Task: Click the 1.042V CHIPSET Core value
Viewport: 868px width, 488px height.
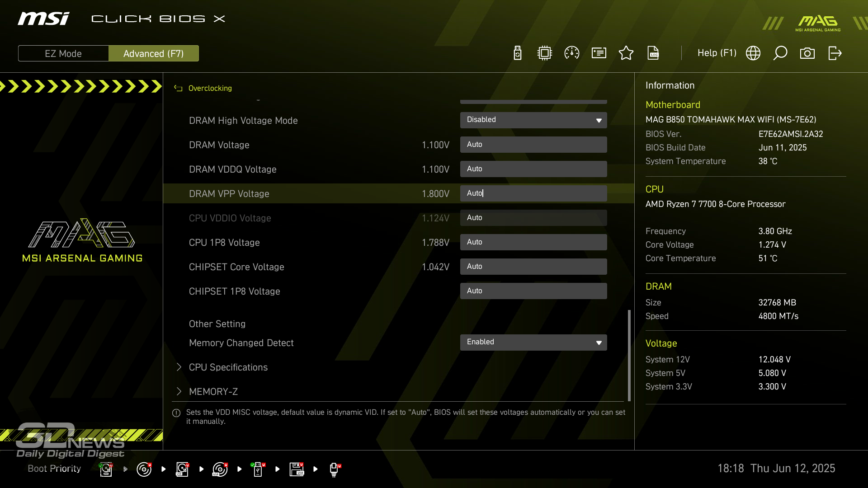Action: pyautogui.click(x=435, y=267)
